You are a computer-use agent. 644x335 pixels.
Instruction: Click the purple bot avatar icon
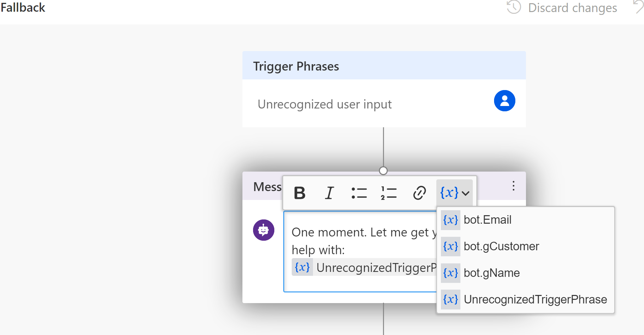coord(263,230)
